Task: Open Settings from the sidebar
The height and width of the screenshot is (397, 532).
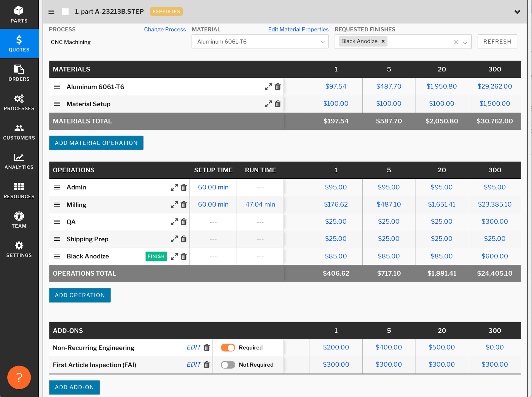Action: (x=19, y=249)
